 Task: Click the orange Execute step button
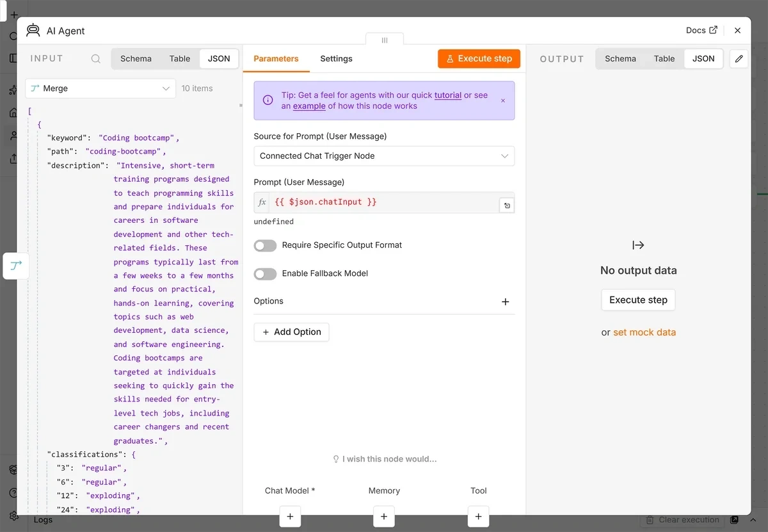click(479, 59)
